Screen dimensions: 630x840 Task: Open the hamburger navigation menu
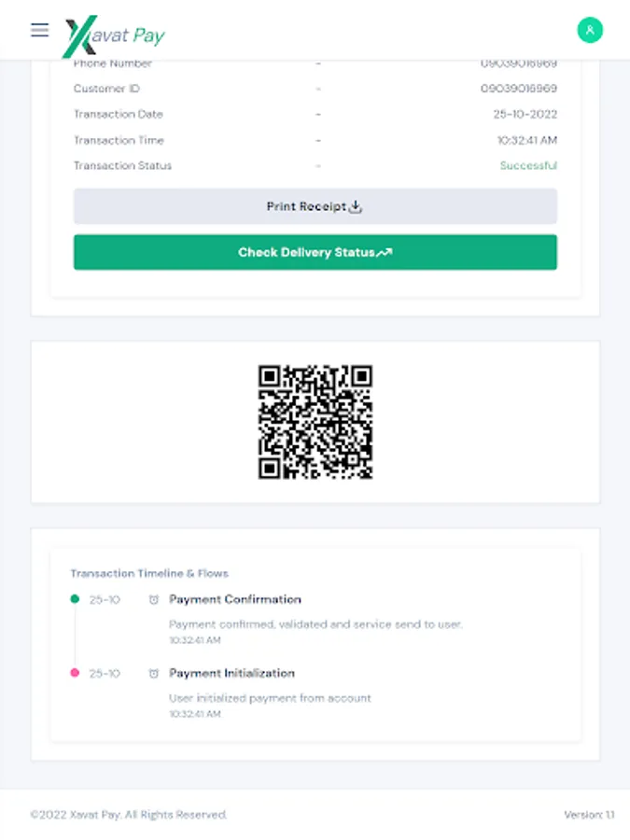pos(39,30)
